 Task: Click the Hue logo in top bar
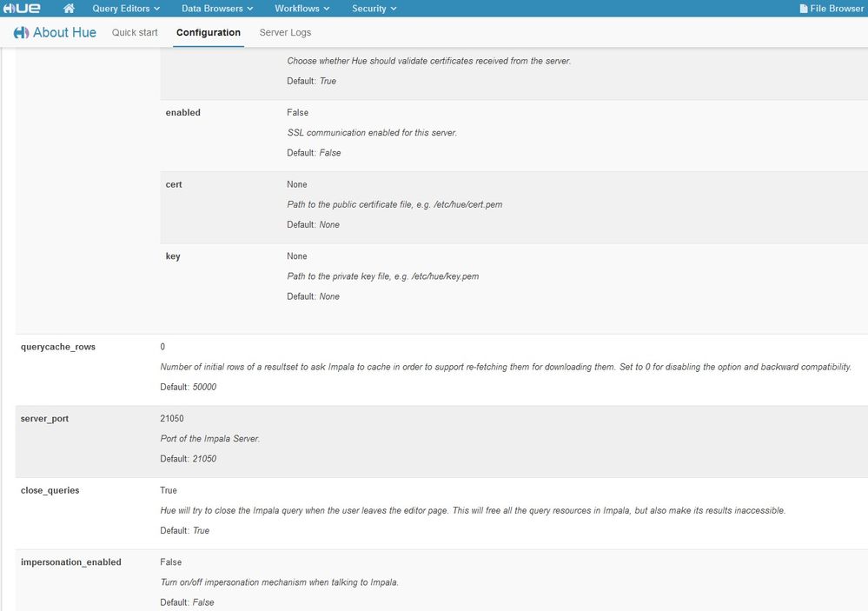pos(22,9)
